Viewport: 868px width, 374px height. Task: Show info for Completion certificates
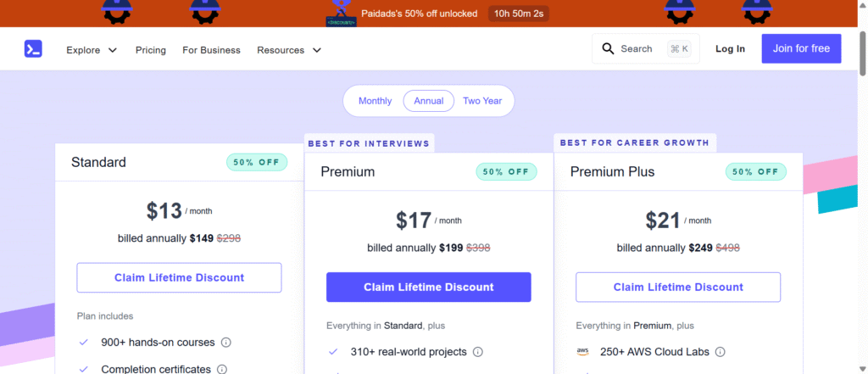point(221,369)
